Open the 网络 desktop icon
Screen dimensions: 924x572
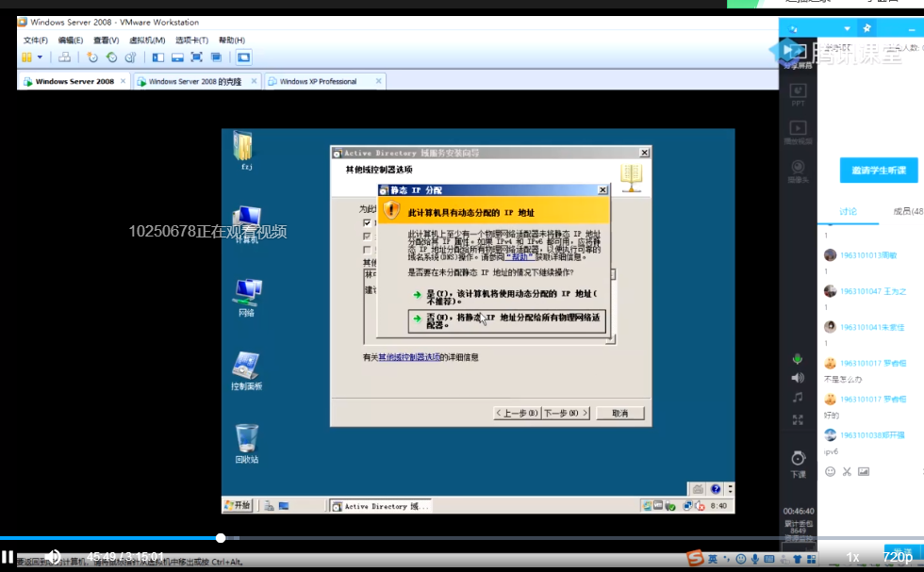point(247,298)
